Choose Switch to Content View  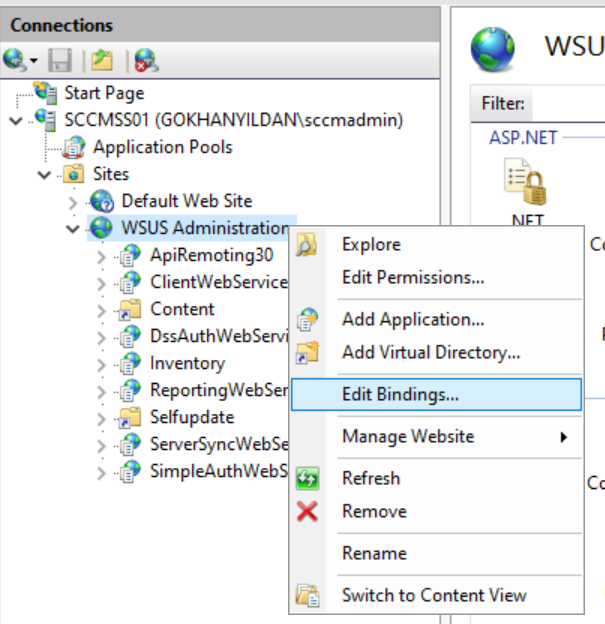point(436,595)
